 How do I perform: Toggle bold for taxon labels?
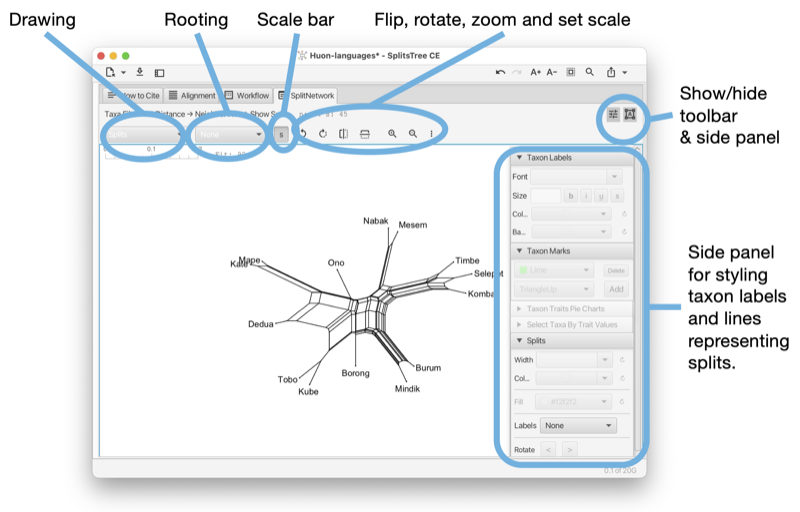570,196
